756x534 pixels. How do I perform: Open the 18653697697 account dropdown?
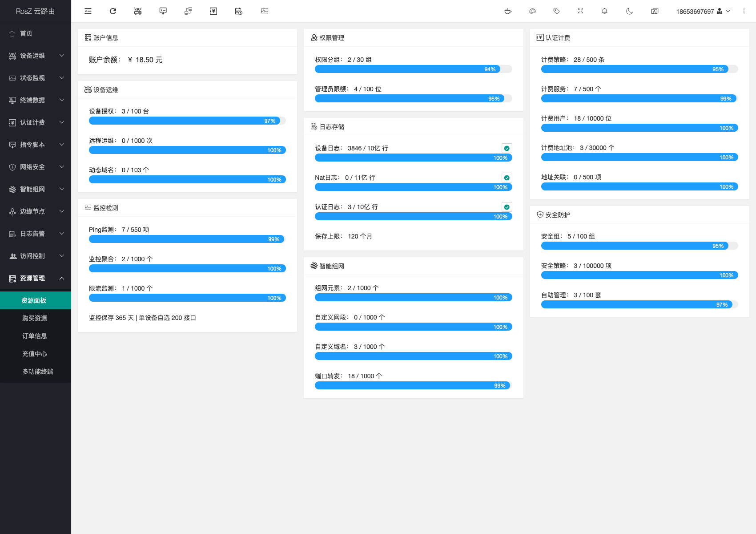(703, 11)
